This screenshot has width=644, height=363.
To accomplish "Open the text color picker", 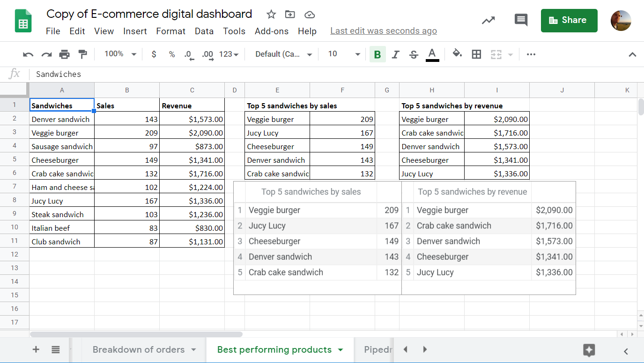I will click(x=432, y=54).
